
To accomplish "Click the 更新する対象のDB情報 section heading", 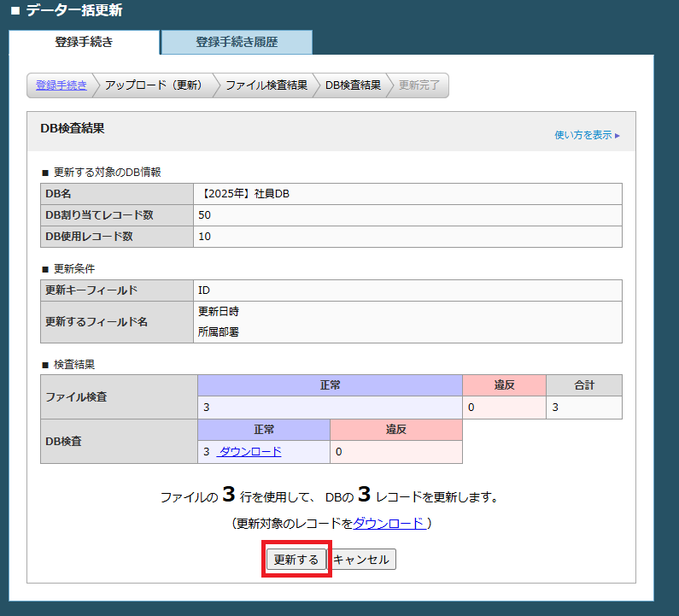I will pyautogui.click(x=107, y=173).
